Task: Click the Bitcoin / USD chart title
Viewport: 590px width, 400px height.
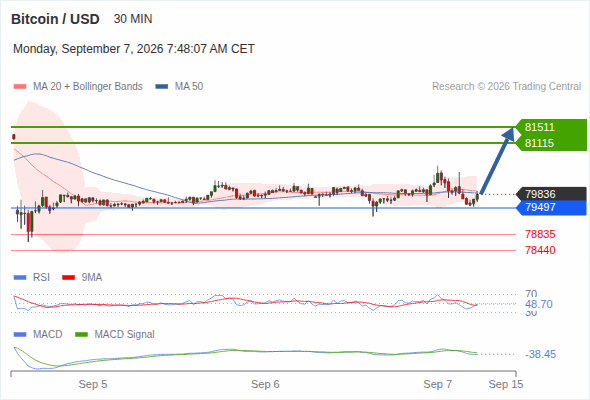Action: 55,19
